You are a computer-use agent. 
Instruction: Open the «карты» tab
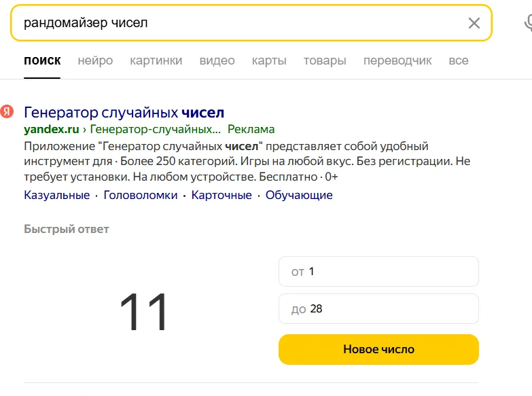click(x=269, y=60)
